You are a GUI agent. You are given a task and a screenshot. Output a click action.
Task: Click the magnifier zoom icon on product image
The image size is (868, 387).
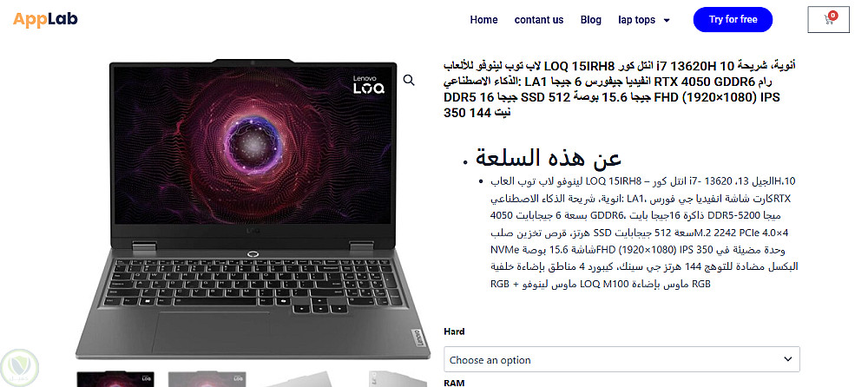pos(409,81)
